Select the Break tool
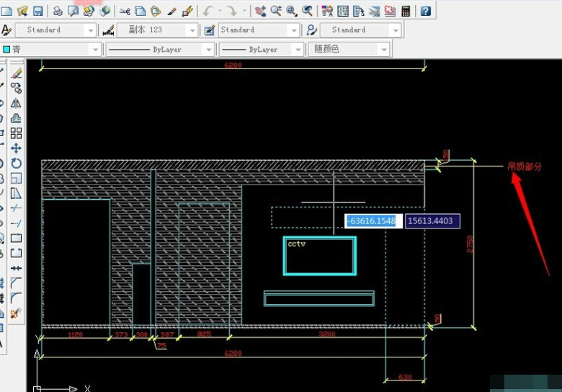 click(16, 253)
